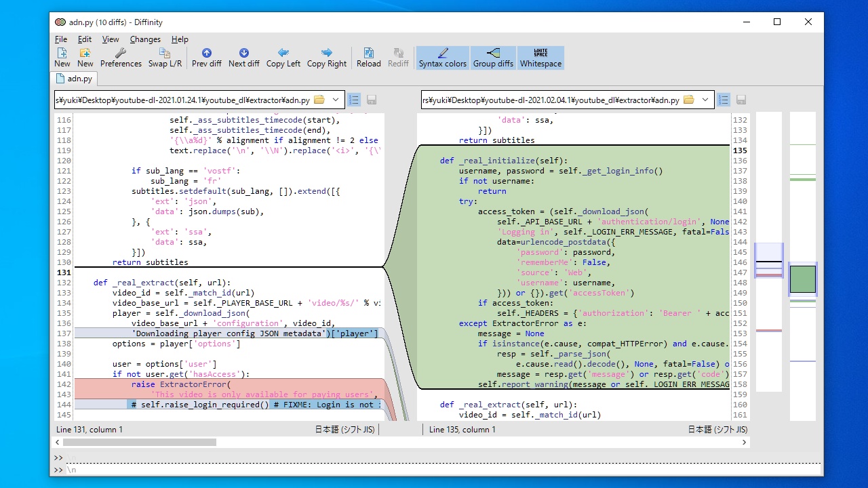Click 'options = player['options']' line
This screenshot has width=868, height=488.
176,344
